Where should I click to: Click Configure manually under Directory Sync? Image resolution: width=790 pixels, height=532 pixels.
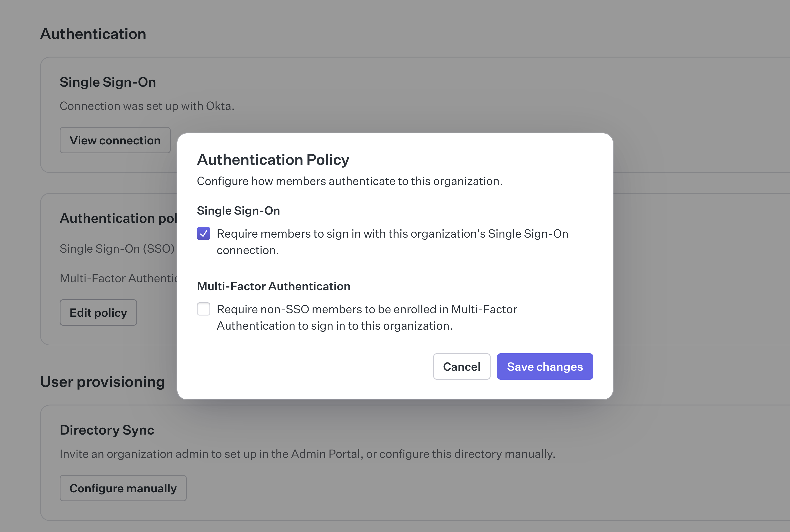pyautogui.click(x=123, y=488)
